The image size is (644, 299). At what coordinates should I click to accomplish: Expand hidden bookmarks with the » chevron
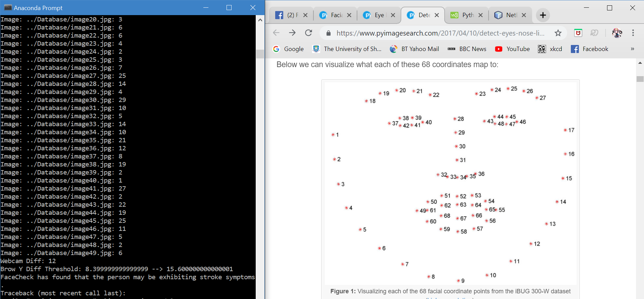[633, 49]
